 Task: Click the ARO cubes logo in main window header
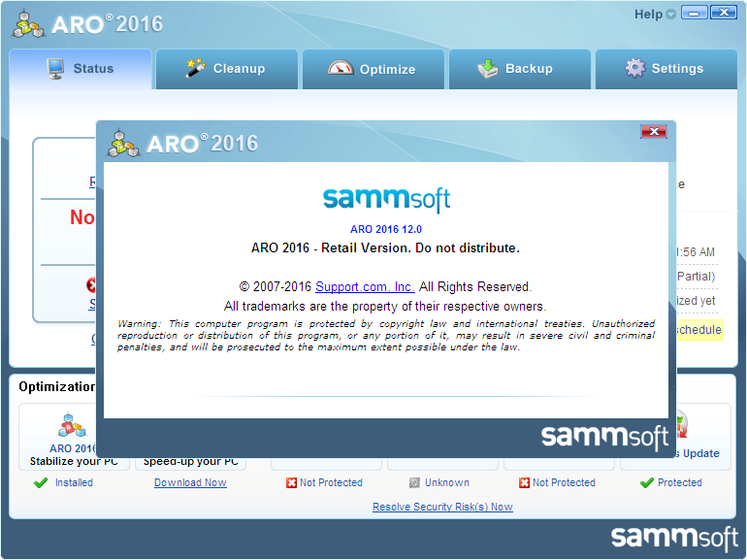pyautogui.click(x=28, y=24)
